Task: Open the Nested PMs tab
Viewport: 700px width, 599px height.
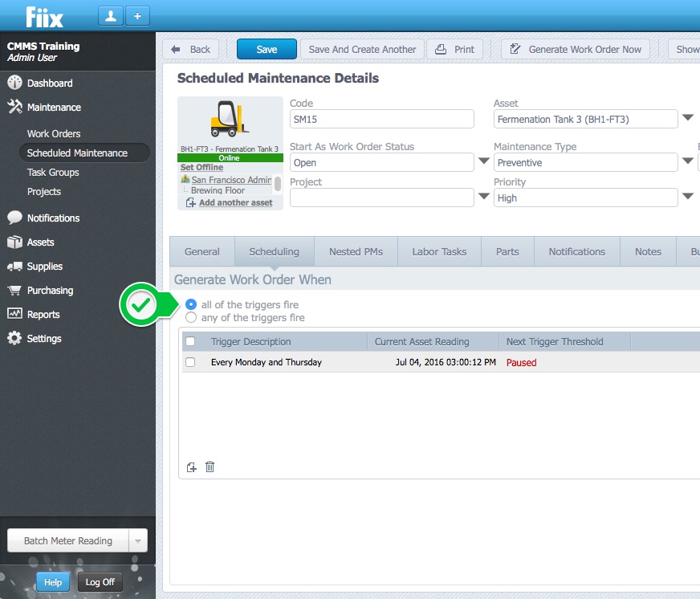Action: pyautogui.click(x=356, y=251)
